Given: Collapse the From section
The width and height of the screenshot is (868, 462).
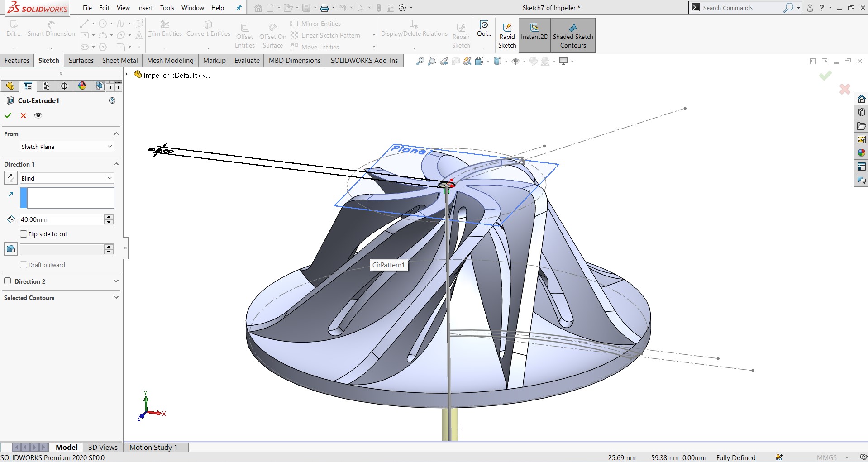Looking at the screenshot, I should tap(116, 134).
